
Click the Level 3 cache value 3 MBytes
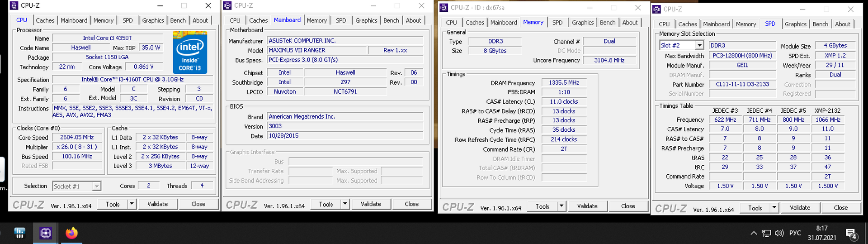coord(160,166)
